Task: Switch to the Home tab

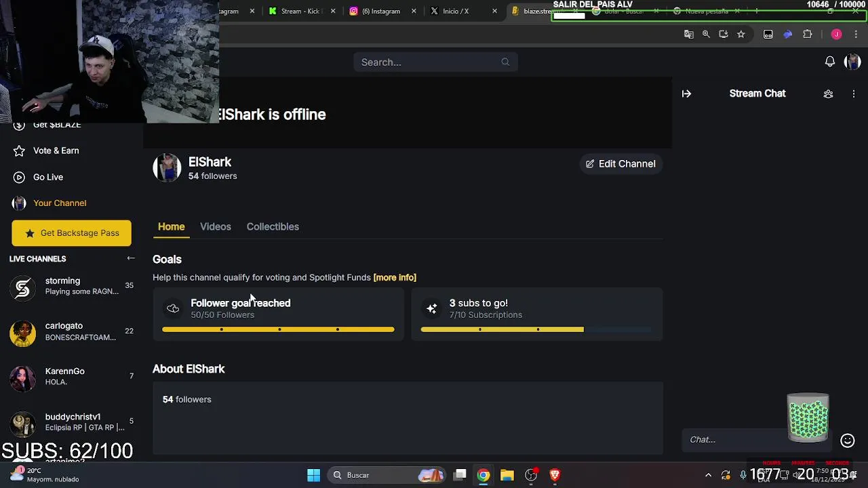Action: pyautogui.click(x=171, y=226)
